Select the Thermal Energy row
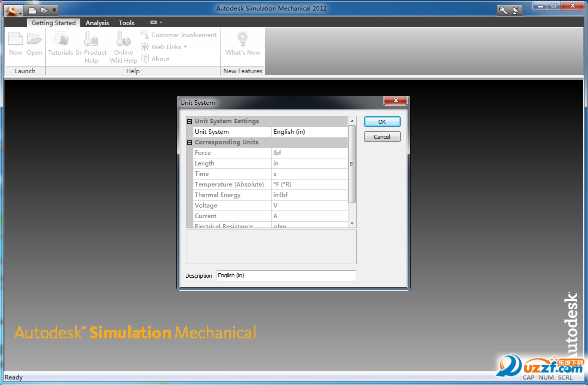The width and height of the screenshot is (588, 385). coord(270,195)
